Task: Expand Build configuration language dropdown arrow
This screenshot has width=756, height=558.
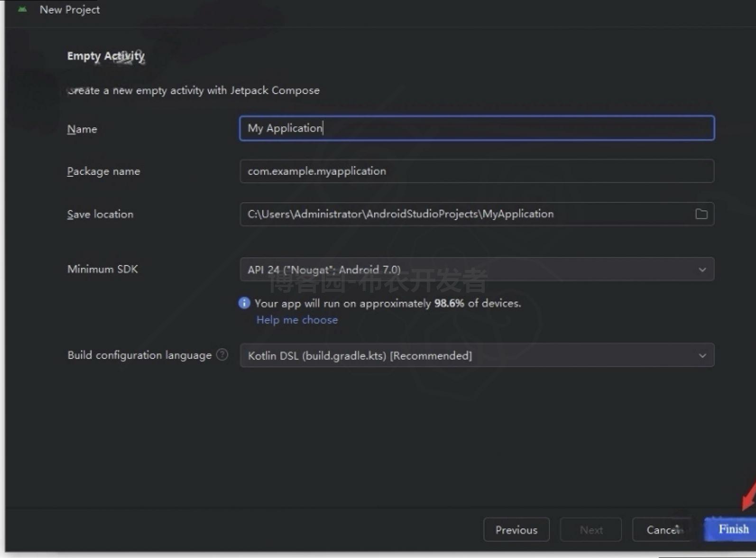Action: [x=702, y=355]
